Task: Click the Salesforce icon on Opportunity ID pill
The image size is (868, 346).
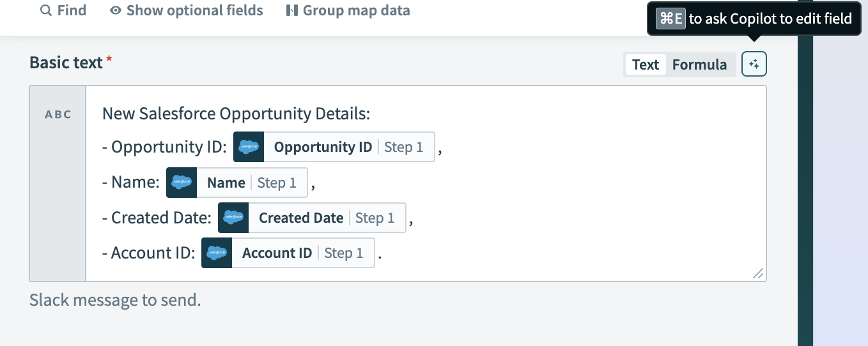Action: click(249, 147)
